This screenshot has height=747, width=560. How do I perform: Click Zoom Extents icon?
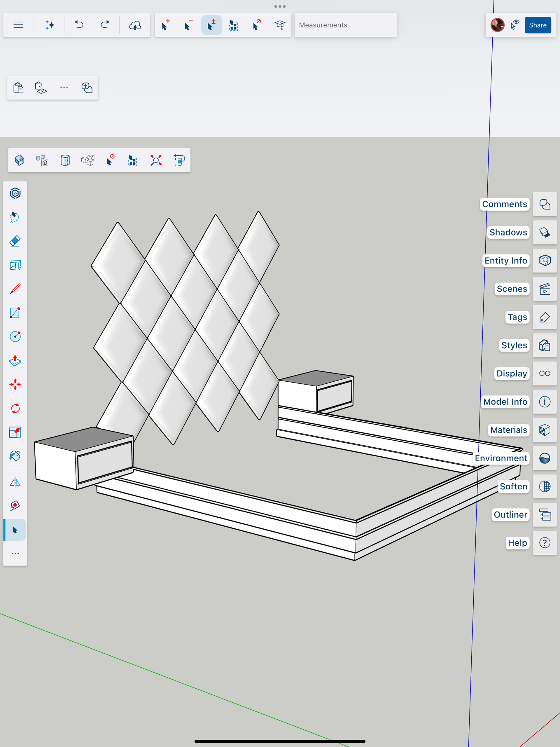[x=156, y=160]
